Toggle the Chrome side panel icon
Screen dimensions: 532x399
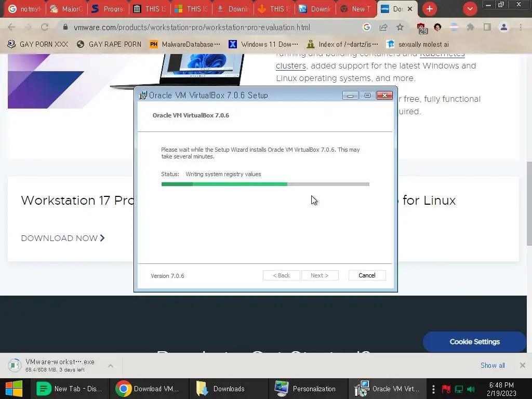[487, 27]
